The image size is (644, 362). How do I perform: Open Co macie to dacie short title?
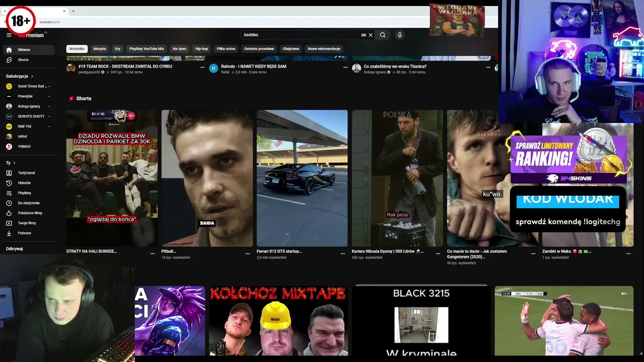477,254
